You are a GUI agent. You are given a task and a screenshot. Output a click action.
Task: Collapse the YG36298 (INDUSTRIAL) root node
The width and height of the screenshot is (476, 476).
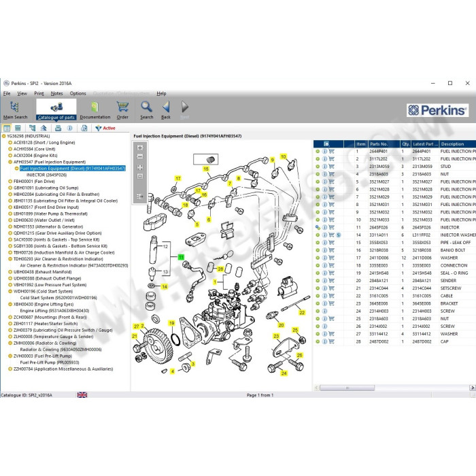pos(3,136)
